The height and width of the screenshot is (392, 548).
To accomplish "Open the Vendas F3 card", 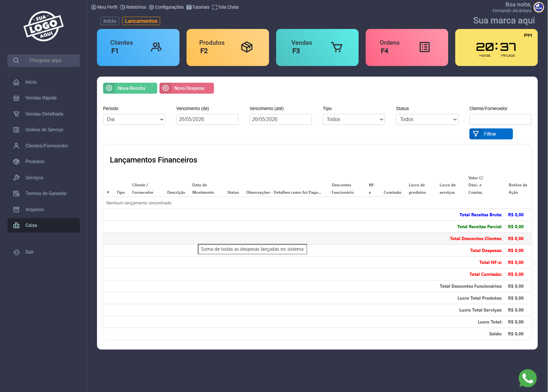I will (x=317, y=48).
